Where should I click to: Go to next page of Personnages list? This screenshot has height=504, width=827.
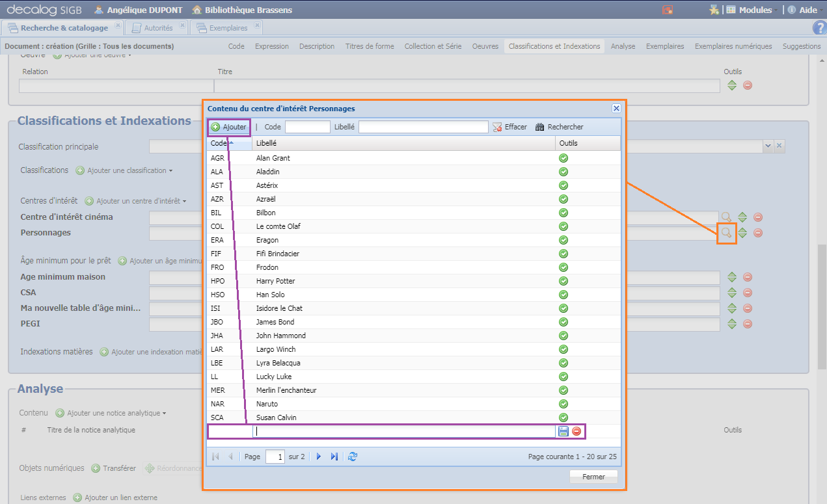pyautogui.click(x=319, y=457)
